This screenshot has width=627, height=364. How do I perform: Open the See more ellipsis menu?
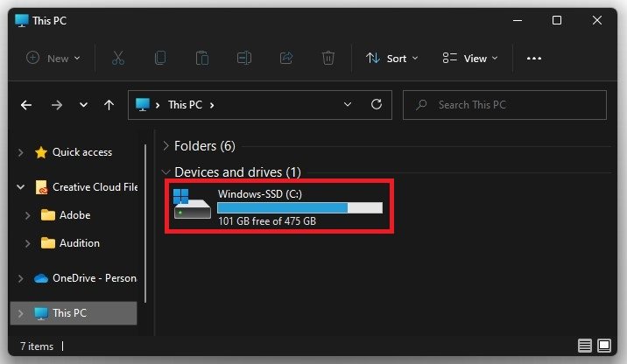tap(534, 58)
